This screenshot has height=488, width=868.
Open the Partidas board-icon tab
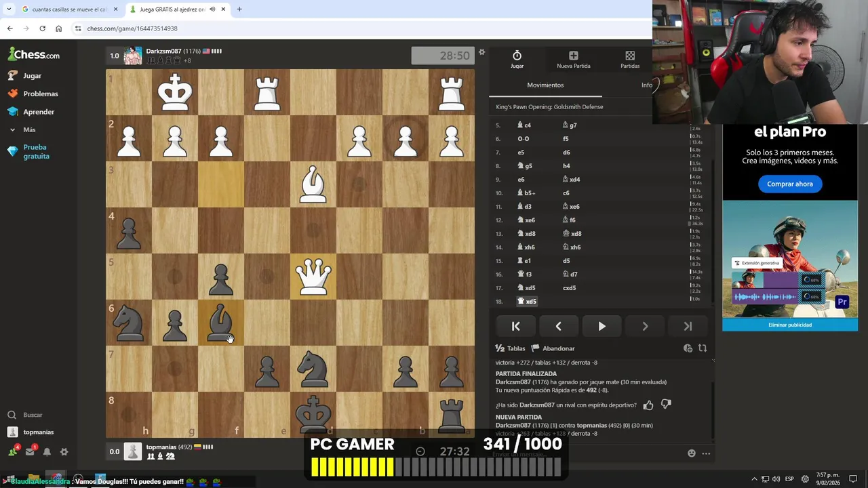coord(630,60)
